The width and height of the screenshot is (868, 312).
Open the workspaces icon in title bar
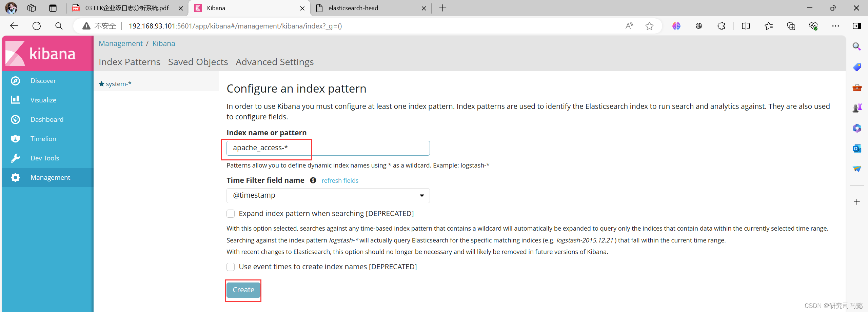click(32, 8)
